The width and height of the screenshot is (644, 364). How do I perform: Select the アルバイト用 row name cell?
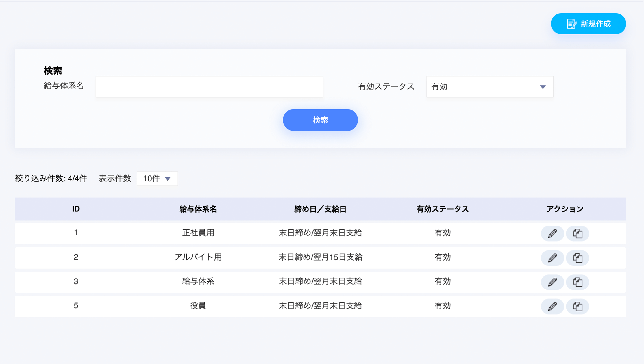tap(198, 257)
